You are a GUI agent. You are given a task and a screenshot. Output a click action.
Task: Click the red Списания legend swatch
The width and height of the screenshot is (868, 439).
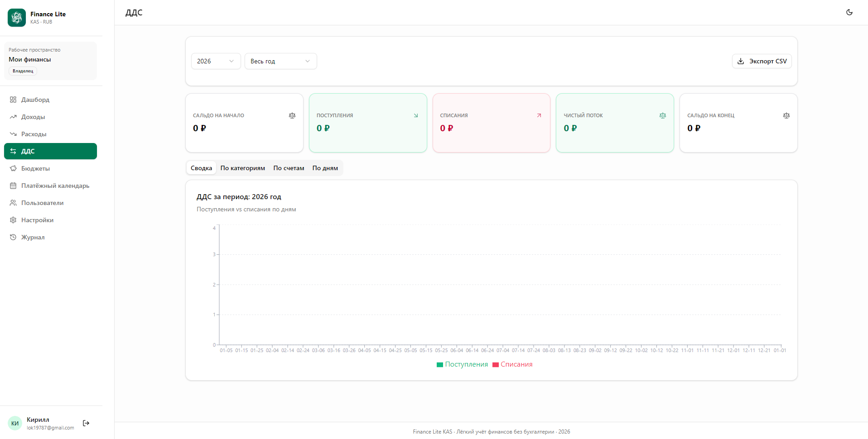496,365
